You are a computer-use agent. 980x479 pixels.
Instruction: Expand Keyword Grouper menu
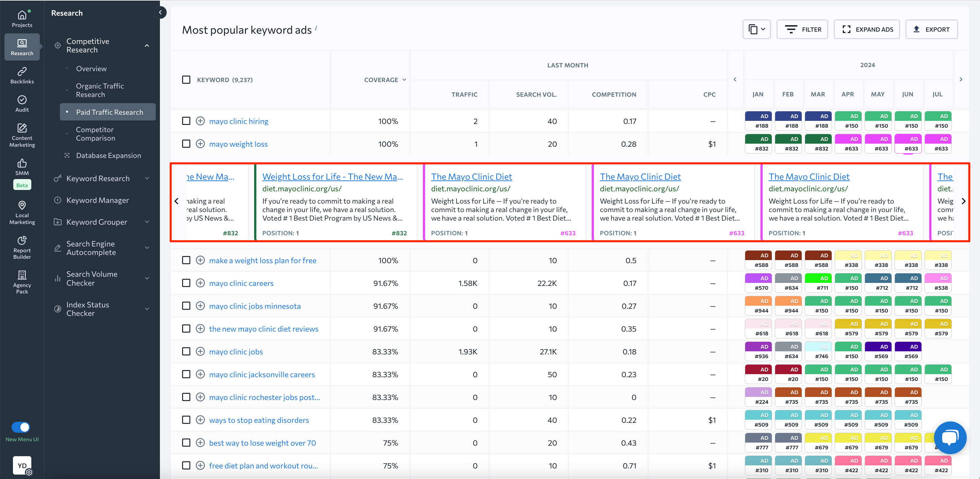click(x=147, y=222)
